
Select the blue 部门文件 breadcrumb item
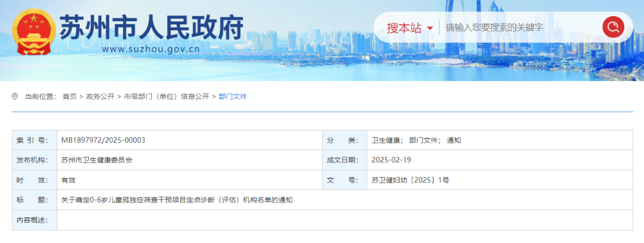pos(233,96)
